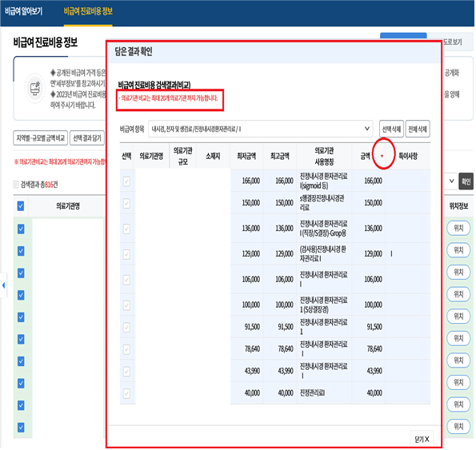
Task: Toggle checkbox in the 43,990 row
Action: tap(126, 372)
